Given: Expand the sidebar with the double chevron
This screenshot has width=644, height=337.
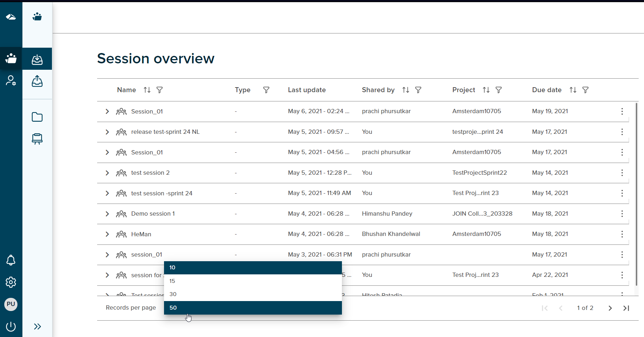Looking at the screenshot, I should coord(37,326).
